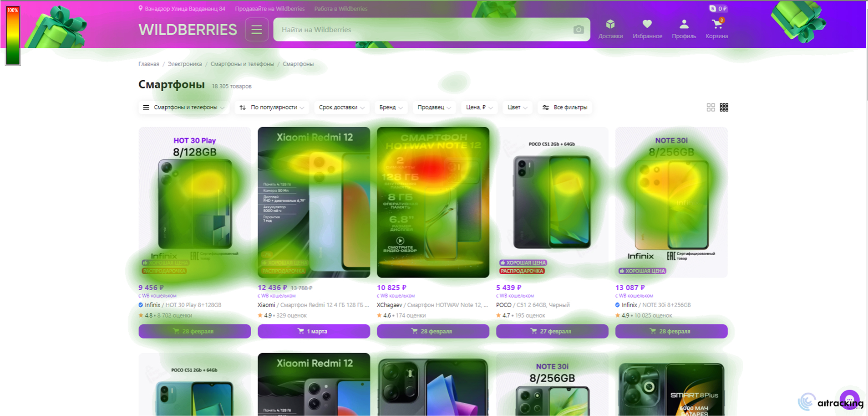868x416 pixels.
Task: Go to Электроника breadcrumb
Action: coord(185,64)
